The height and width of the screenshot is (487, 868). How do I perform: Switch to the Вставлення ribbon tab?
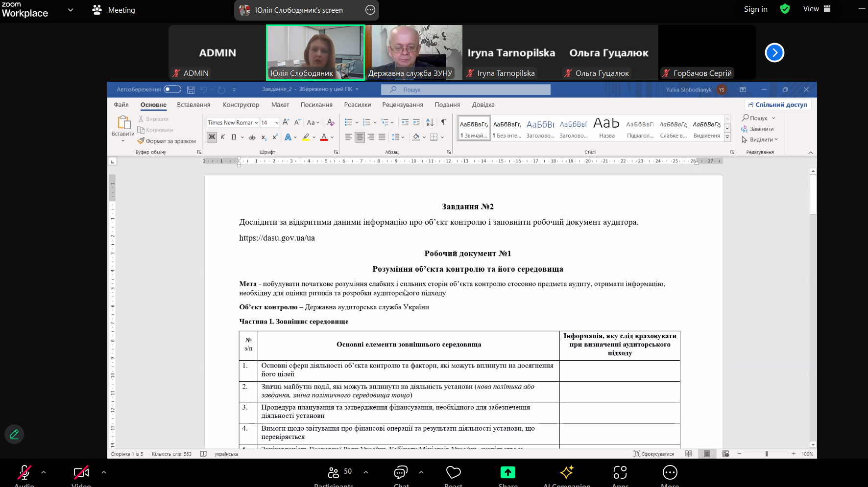193,105
